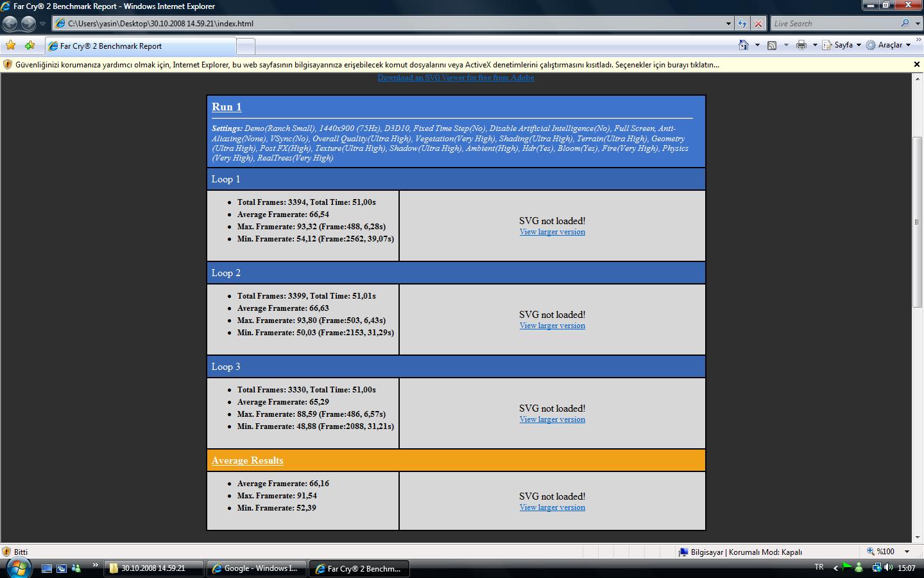Click Total Frames: 3399 line
The height and width of the screenshot is (578, 924).
pyautogui.click(x=307, y=296)
